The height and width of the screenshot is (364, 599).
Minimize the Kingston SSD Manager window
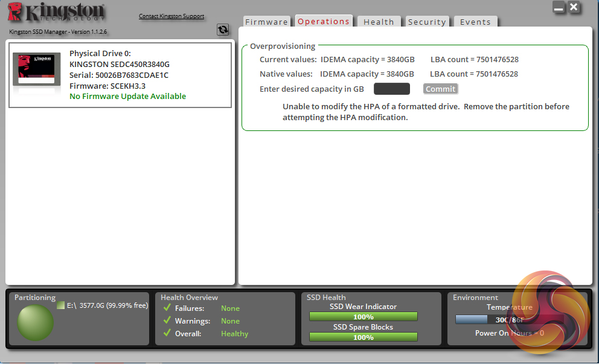coord(559,7)
